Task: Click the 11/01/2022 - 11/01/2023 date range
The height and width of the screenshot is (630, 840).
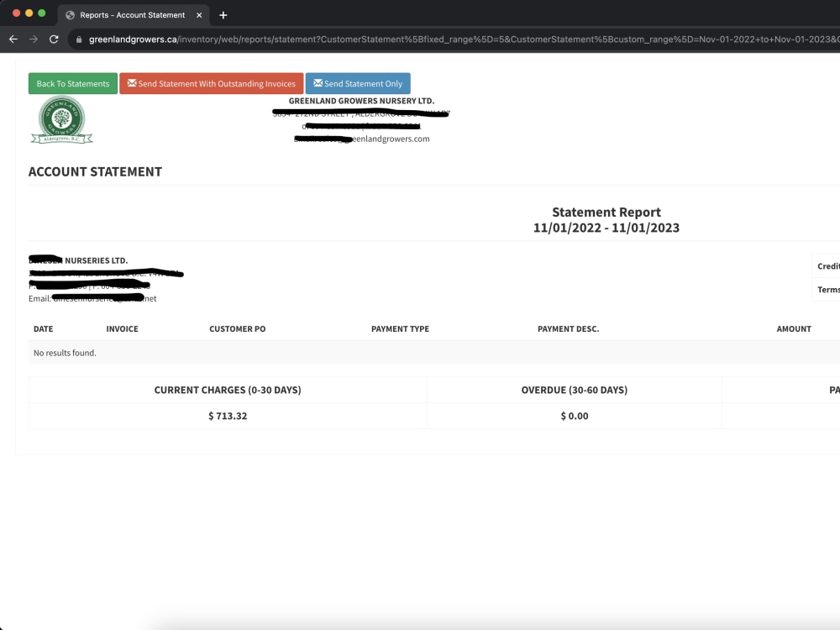Action: [606, 228]
